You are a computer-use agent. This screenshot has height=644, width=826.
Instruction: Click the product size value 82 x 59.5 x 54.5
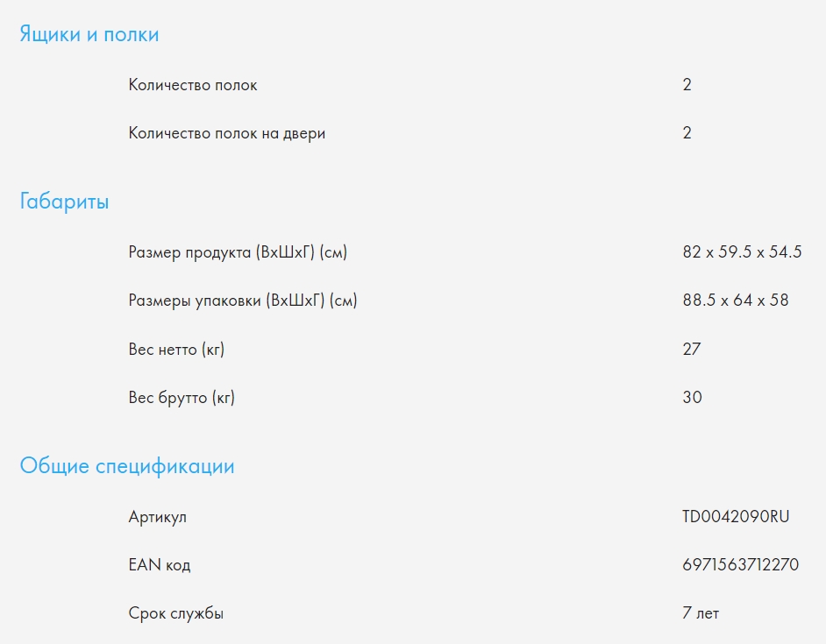(x=742, y=252)
